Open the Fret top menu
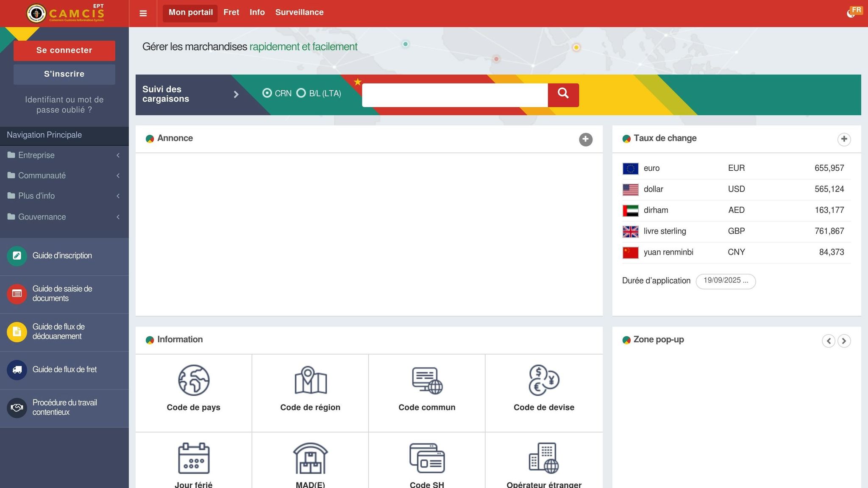The height and width of the screenshot is (488, 868). click(x=231, y=13)
